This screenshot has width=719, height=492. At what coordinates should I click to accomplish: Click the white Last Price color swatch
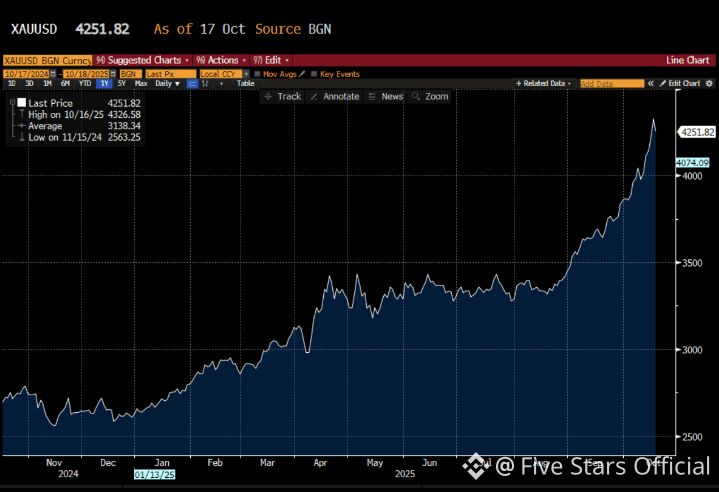pos(22,103)
